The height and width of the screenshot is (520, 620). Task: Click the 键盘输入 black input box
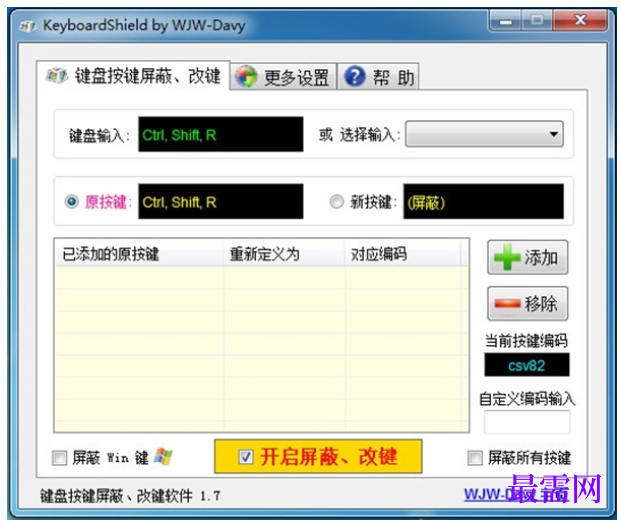[221, 134]
